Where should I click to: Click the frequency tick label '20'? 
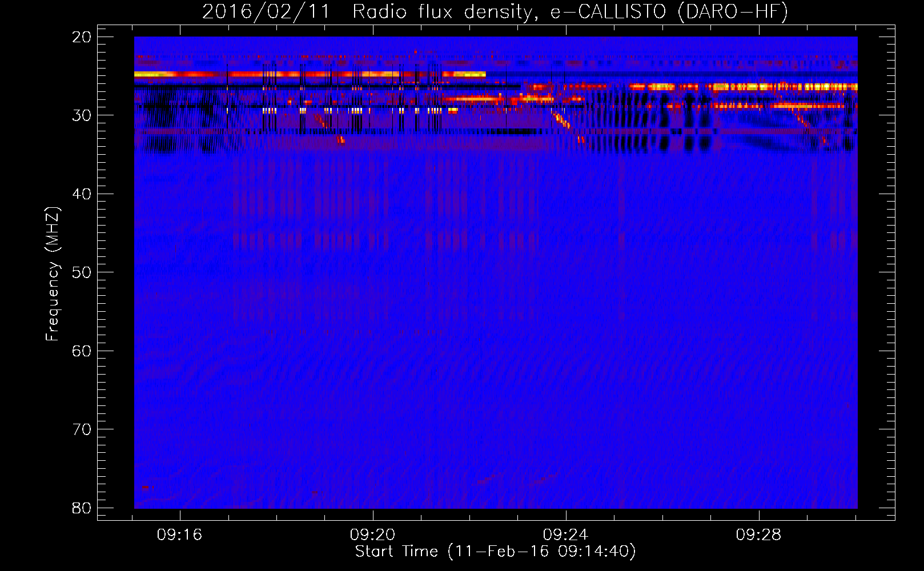pos(82,37)
